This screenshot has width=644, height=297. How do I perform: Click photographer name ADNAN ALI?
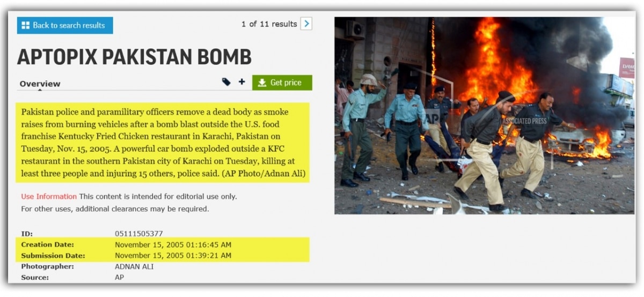[x=134, y=266]
